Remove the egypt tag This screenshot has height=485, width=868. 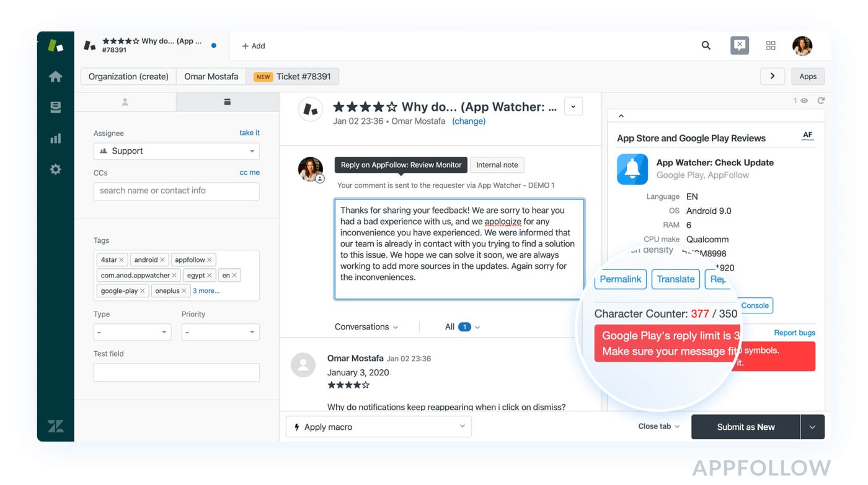210,276
